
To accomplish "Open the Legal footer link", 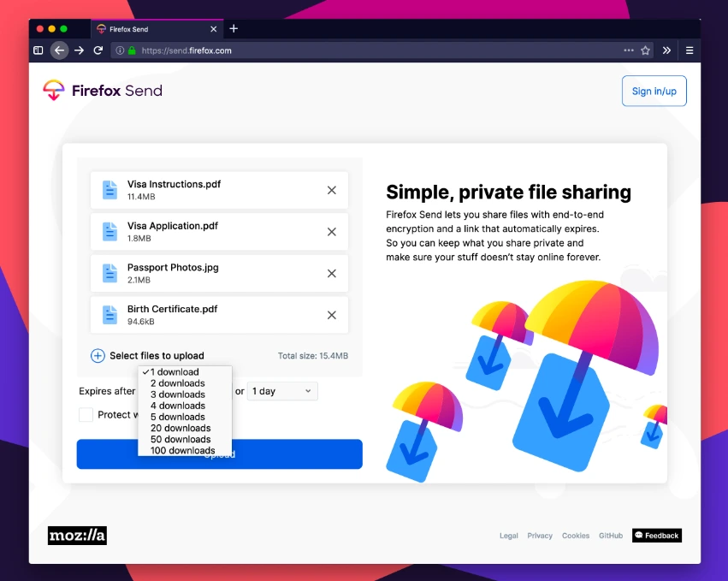I will 508,536.
